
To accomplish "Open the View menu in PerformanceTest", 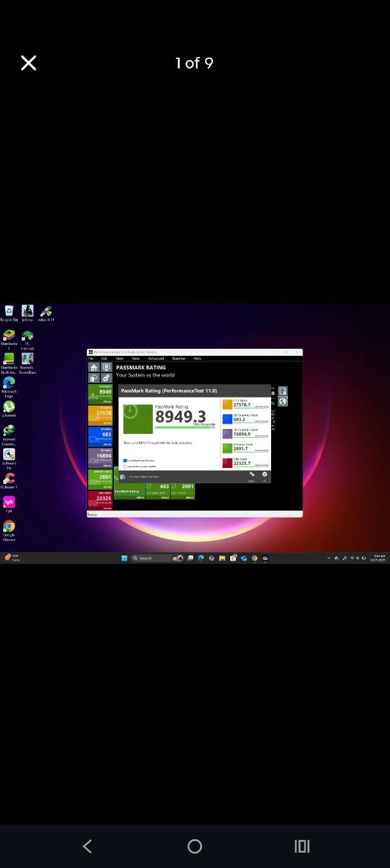I will 120,358.
